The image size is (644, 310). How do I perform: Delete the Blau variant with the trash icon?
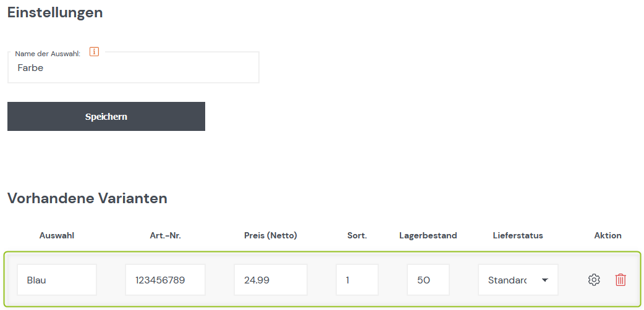[x=621, y=280]
